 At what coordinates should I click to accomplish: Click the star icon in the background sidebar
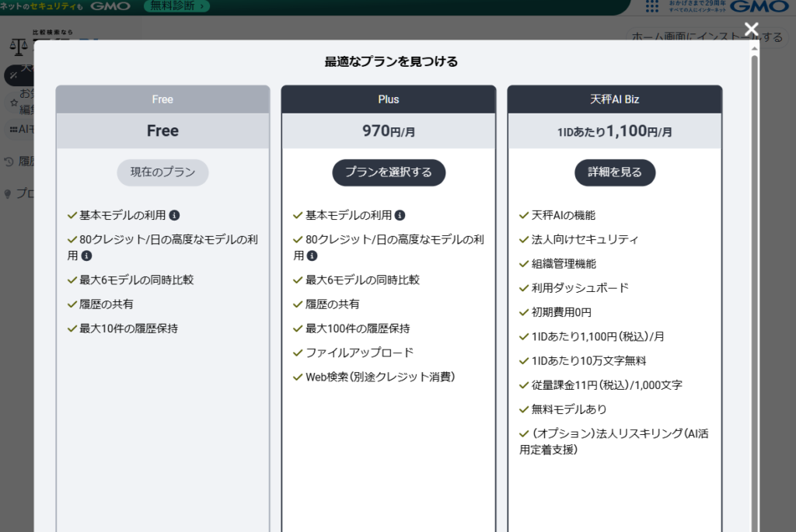(14, 103)
